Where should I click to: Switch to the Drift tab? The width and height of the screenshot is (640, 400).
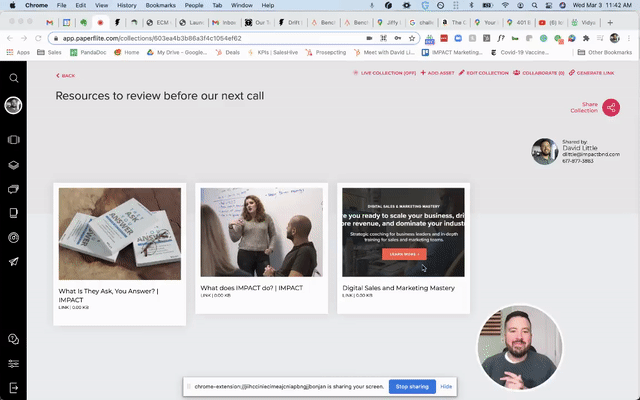pos(290,23)
